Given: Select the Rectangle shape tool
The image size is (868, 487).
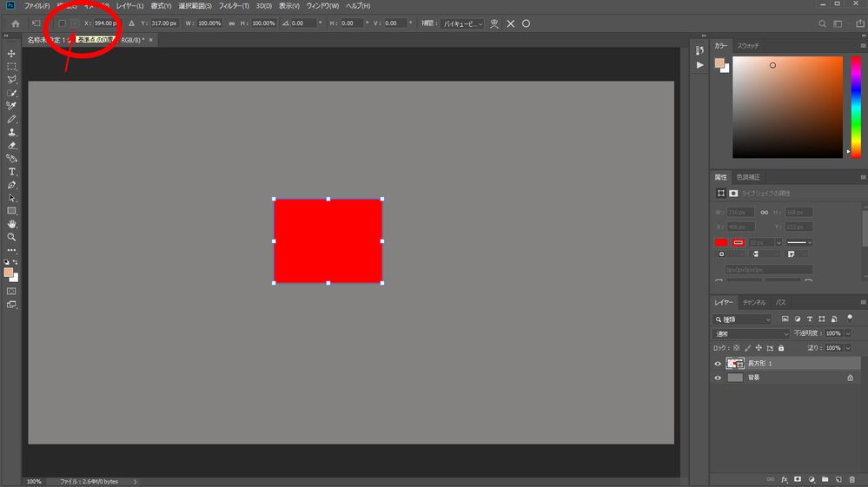Looking at the screenshot, I should [x=11, y=211].
